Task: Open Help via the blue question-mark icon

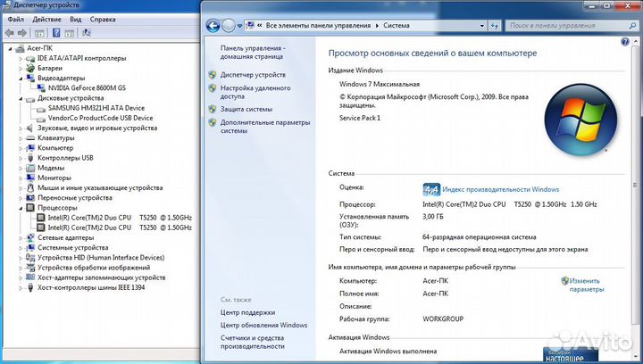Action: (x=624, y=41)
